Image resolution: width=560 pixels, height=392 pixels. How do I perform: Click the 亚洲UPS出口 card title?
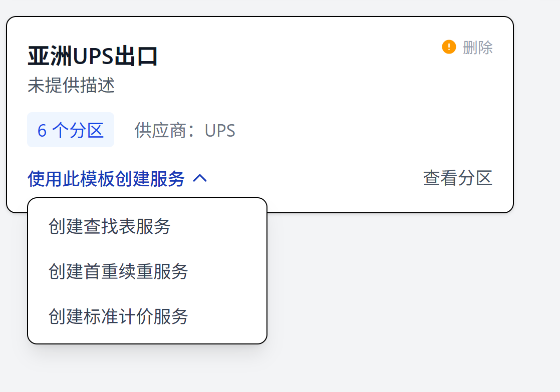click(x=93, y=56)
